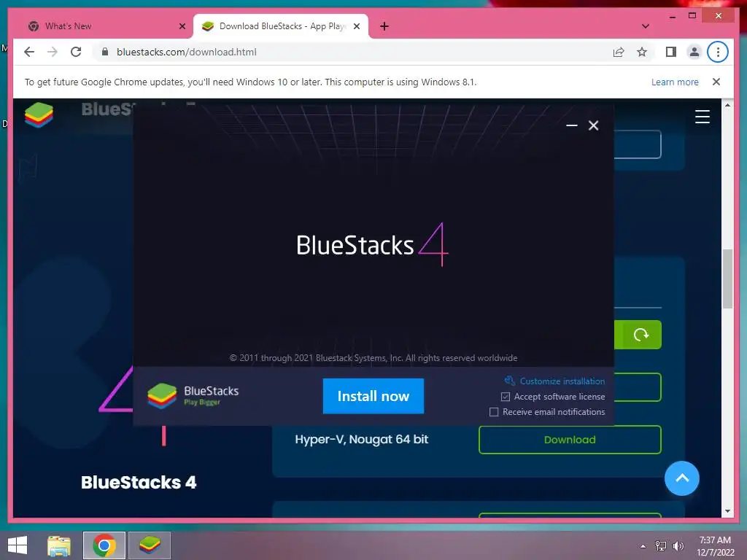The image size is (747, 560).
Task: Go forward to next page
Action: (x=53, y=52)
